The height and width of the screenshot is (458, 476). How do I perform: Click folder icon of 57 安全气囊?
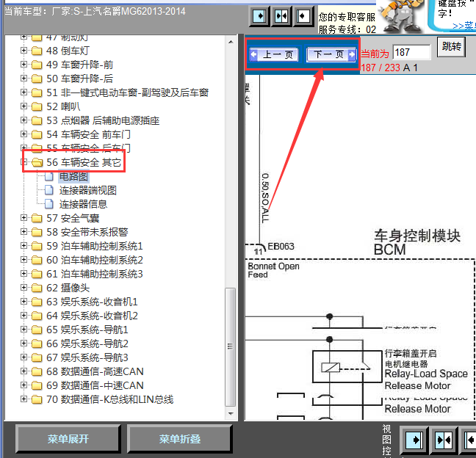[x=37, y=218]
